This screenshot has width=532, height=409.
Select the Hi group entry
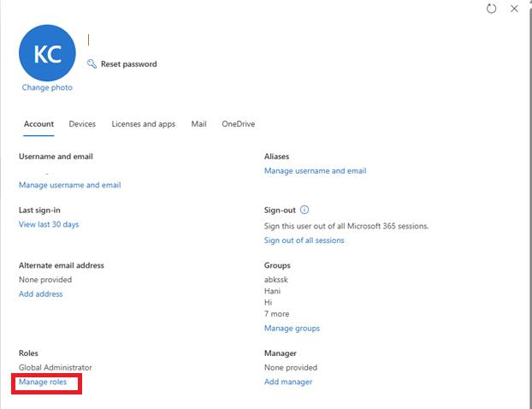point(268,302)
